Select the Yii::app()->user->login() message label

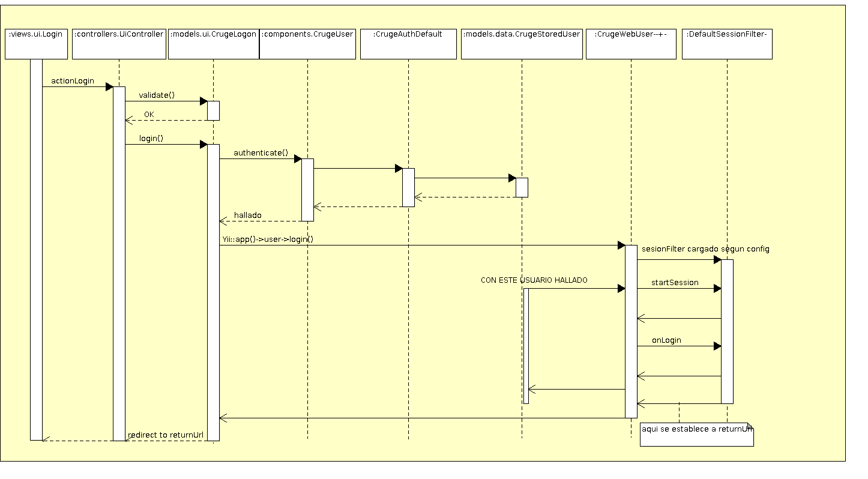pos(268,239)
